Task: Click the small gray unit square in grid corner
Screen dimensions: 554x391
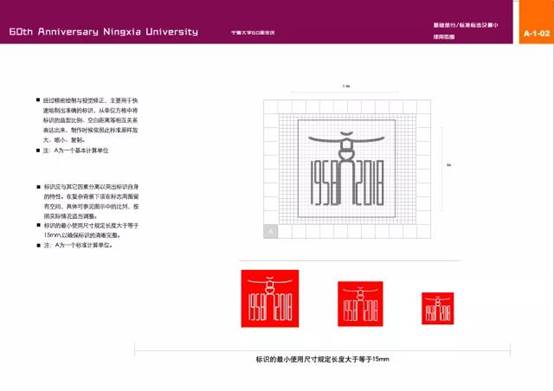Action: tap(271, 231)
